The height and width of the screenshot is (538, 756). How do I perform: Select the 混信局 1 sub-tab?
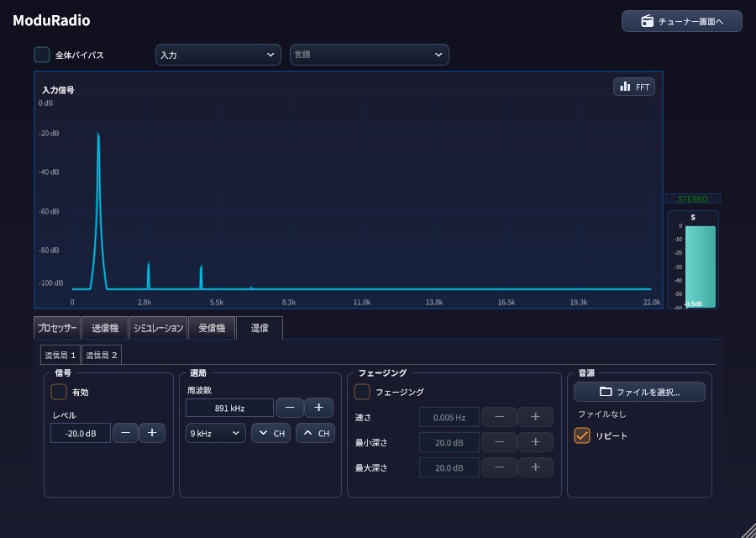click(60, 355)
